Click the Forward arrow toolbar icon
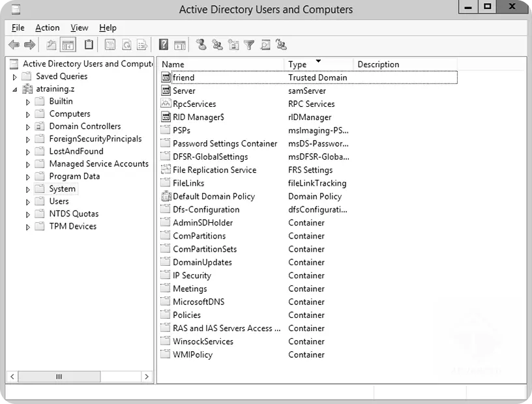The image size is (532, 404). coord(30,44)
